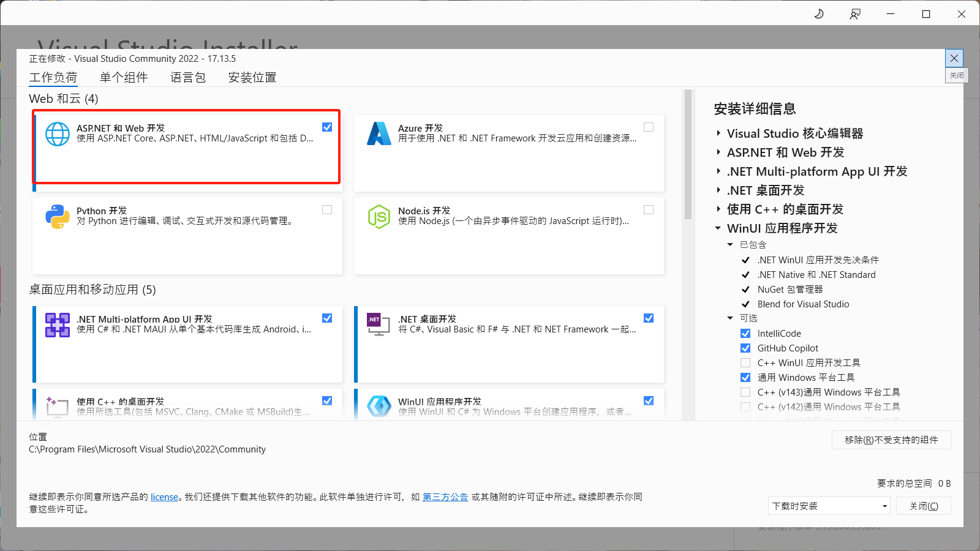Viewport: 980px width, 551px height.
Task: Click the C++ desktop development icon
Action: [x=57, y=407]
